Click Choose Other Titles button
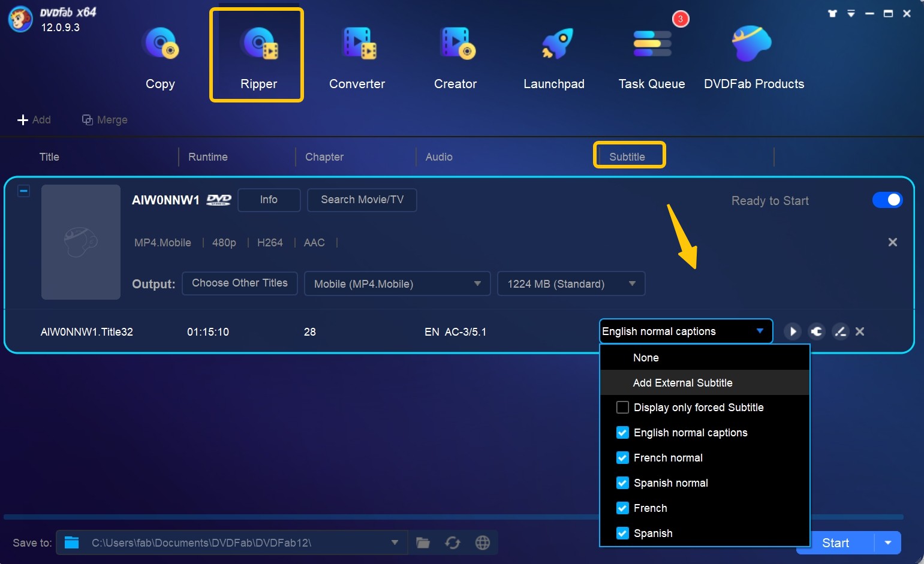 240,283
